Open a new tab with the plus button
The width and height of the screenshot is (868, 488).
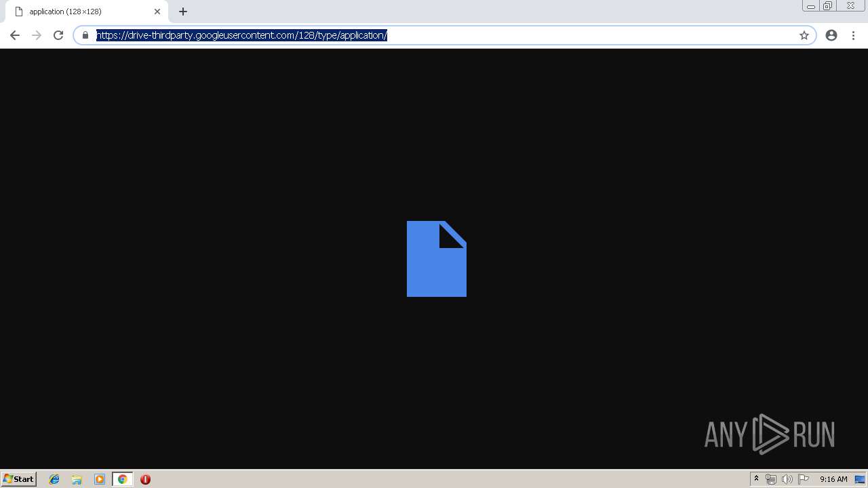tap(183, 12)
